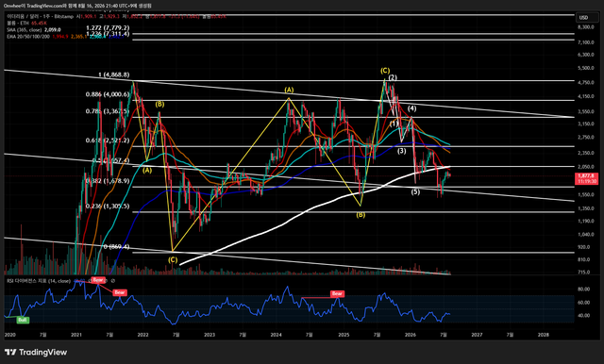Click 2,750.0 on the price axis
The image size is (604, 364).
click(586, 138)
